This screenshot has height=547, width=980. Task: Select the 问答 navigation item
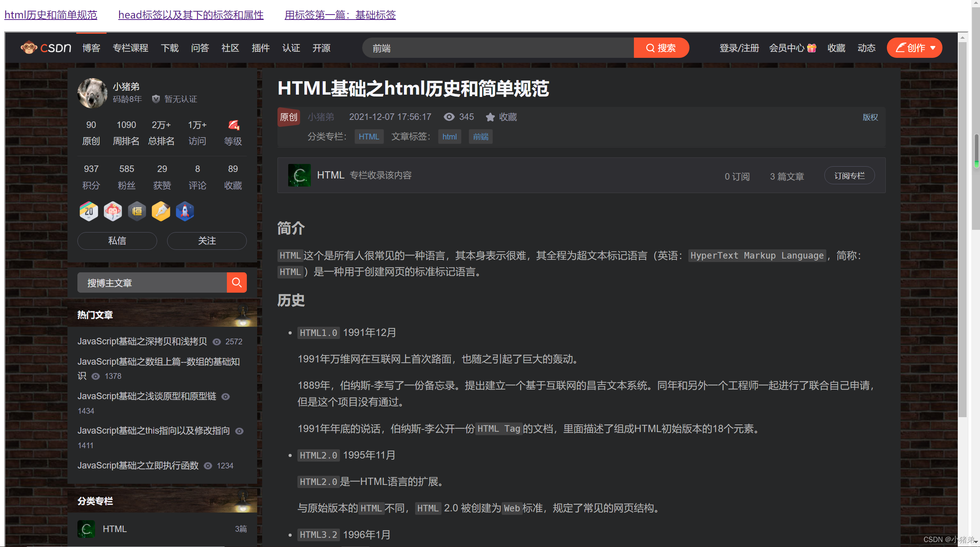[x=200, y=47]
